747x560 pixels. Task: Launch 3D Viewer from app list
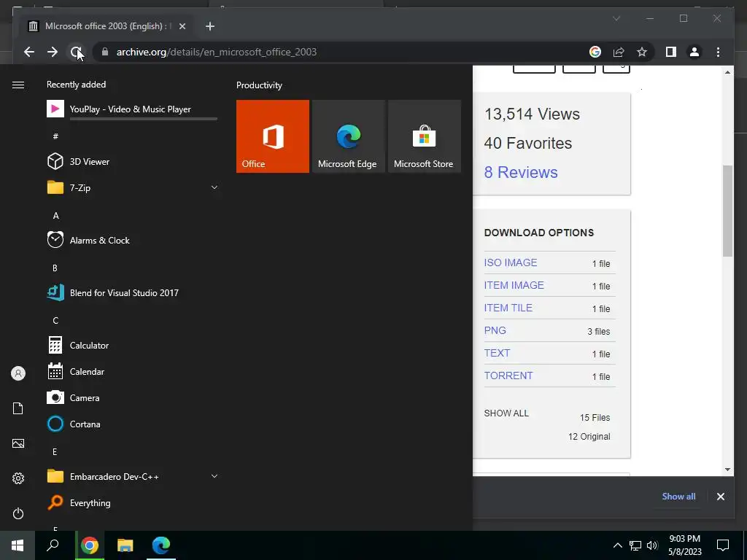pos(133,161)
